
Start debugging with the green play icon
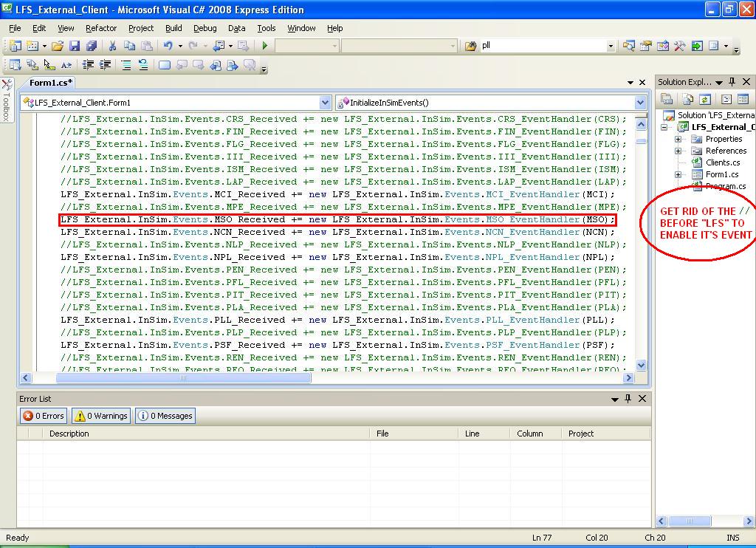point(265,46)
